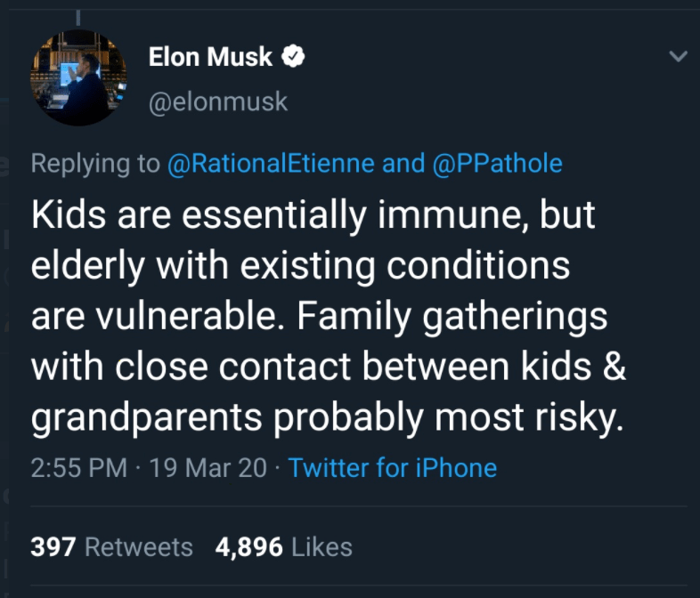Click the "Replying to" label
Screen dimensions: 700x598
pos(95,164)
